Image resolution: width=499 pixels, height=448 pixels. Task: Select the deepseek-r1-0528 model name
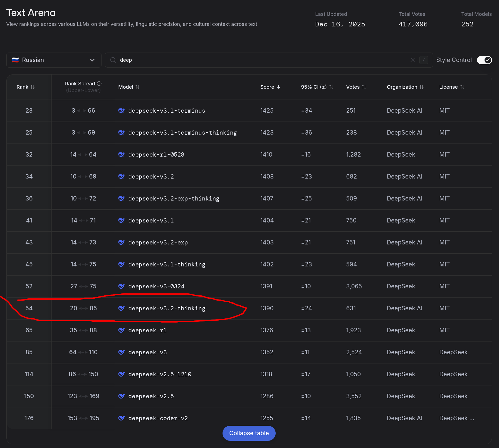pyautogui.click(x=156, y=155)
